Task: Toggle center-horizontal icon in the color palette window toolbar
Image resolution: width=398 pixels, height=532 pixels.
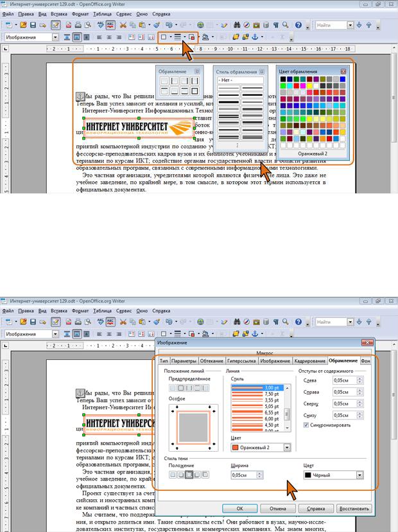Action: tap(109, 37)
